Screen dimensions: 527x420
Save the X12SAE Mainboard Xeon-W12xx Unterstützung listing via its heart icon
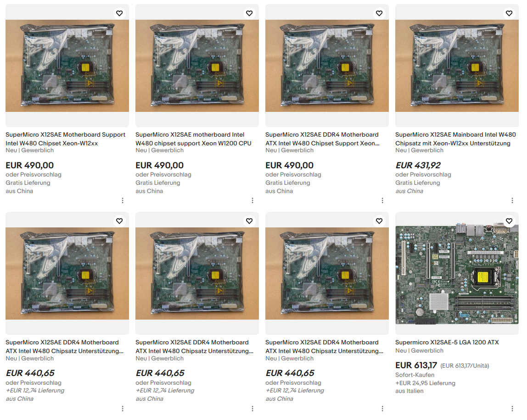pos(509,13)
